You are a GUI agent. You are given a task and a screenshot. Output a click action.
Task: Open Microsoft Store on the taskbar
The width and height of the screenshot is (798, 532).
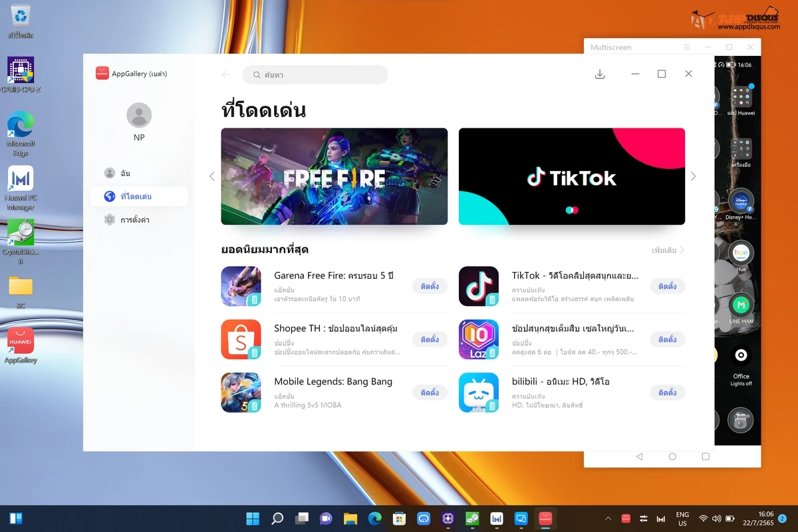click(x=399, y=519)
